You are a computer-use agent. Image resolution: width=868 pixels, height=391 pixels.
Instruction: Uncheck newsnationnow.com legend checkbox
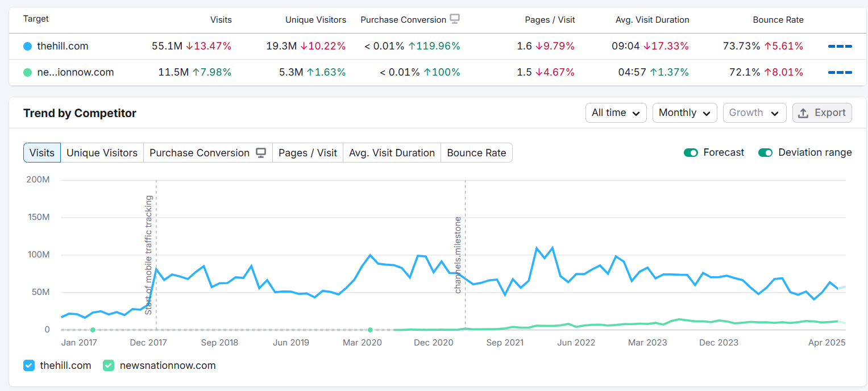109,365
